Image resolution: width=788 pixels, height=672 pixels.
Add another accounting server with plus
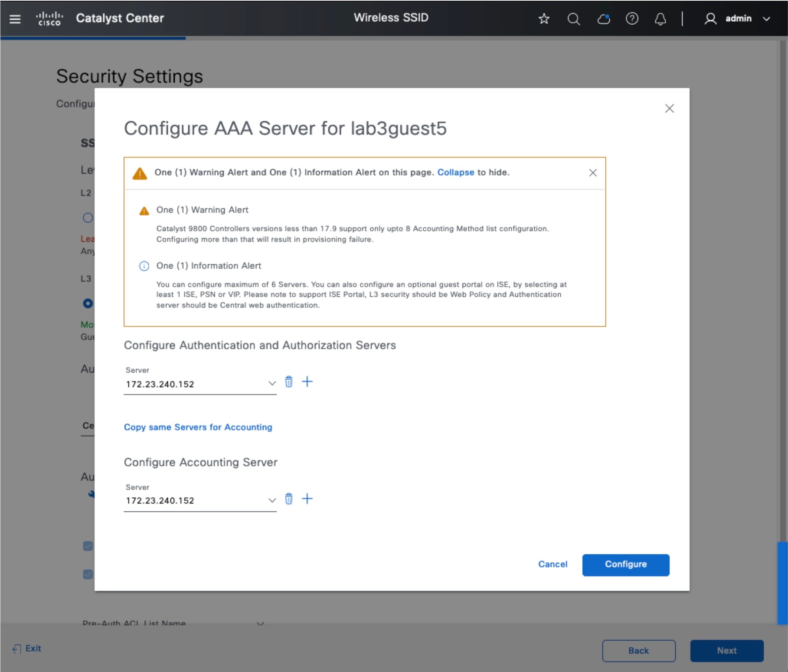307,499
